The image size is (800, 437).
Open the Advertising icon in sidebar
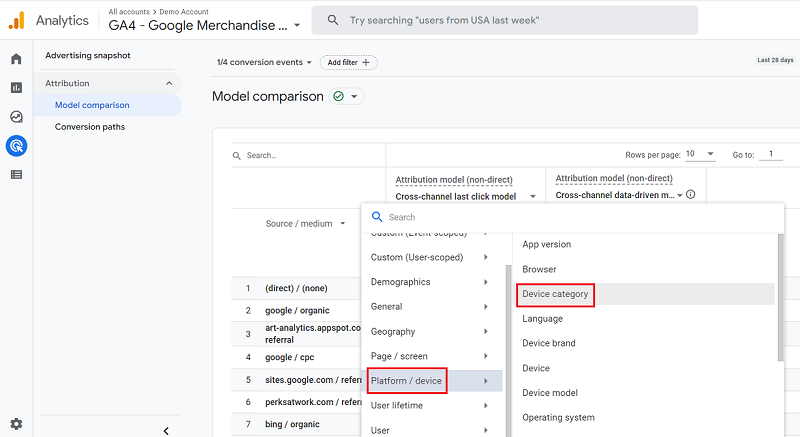(16, 146)
